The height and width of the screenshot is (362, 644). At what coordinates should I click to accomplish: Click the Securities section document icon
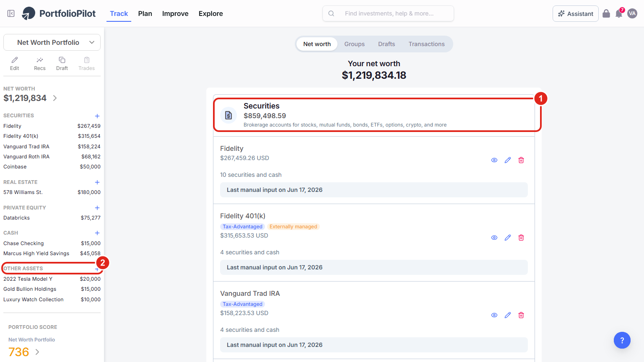(229, 115)
